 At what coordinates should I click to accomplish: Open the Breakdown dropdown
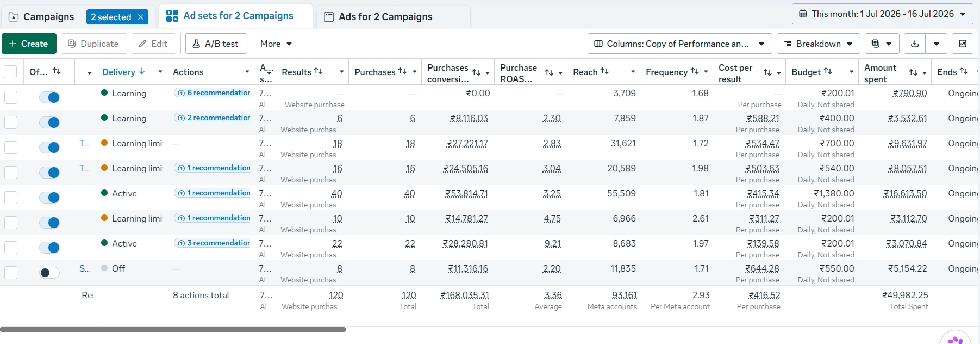click(818, 44)
